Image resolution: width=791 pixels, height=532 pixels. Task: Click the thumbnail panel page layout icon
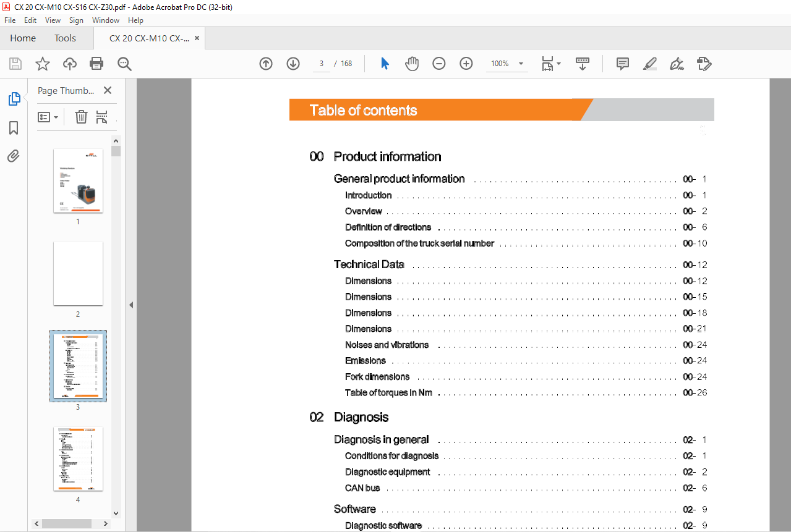click(102, 117)
